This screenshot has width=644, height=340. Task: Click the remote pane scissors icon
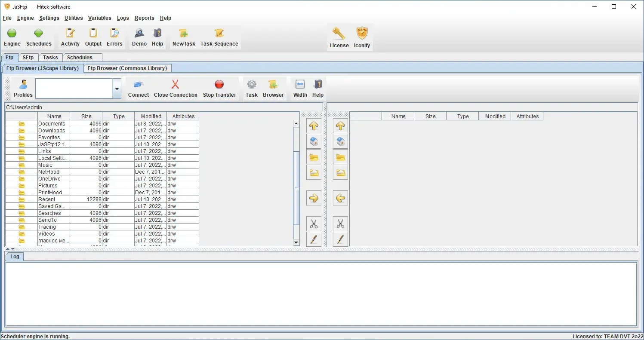click(x=340, y=224)
